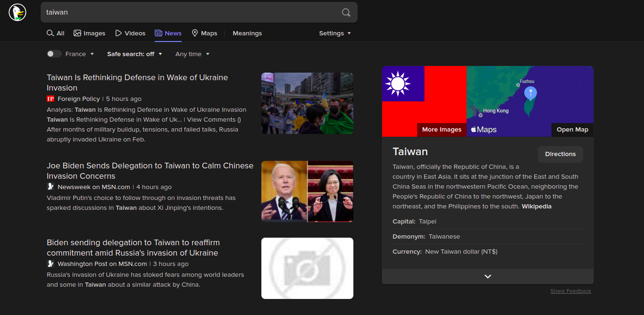Click the Apple Maps logo
The image size is (644, 315).
pos(484,130)
